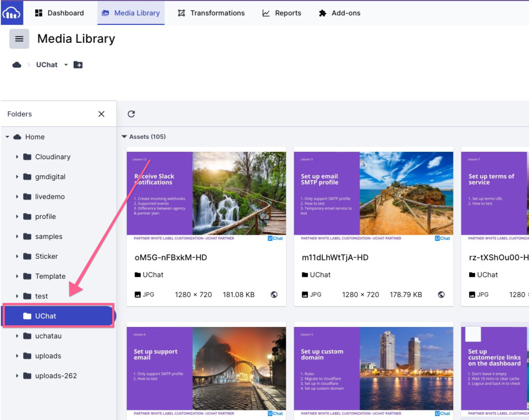
Task: Select the Cloudinary folder
Action: pos(53,157)
